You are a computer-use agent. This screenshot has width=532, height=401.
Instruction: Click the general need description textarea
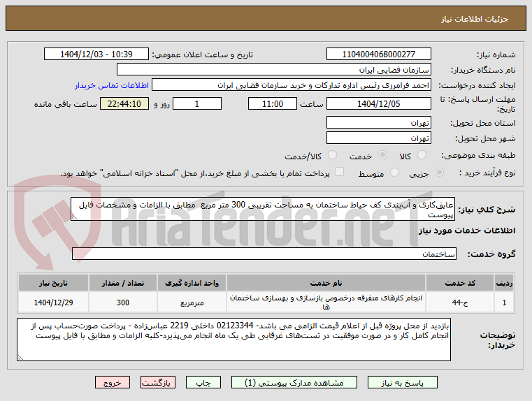[263, 210]
